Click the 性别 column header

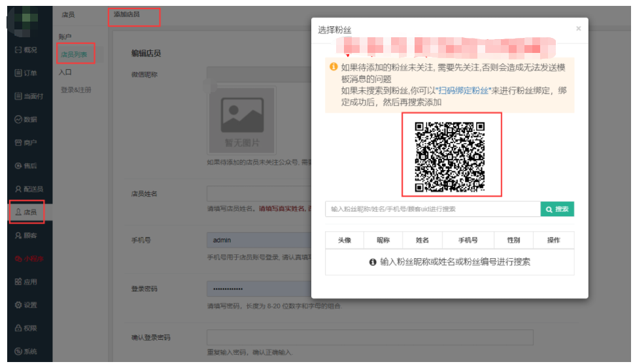pos(513,240)
